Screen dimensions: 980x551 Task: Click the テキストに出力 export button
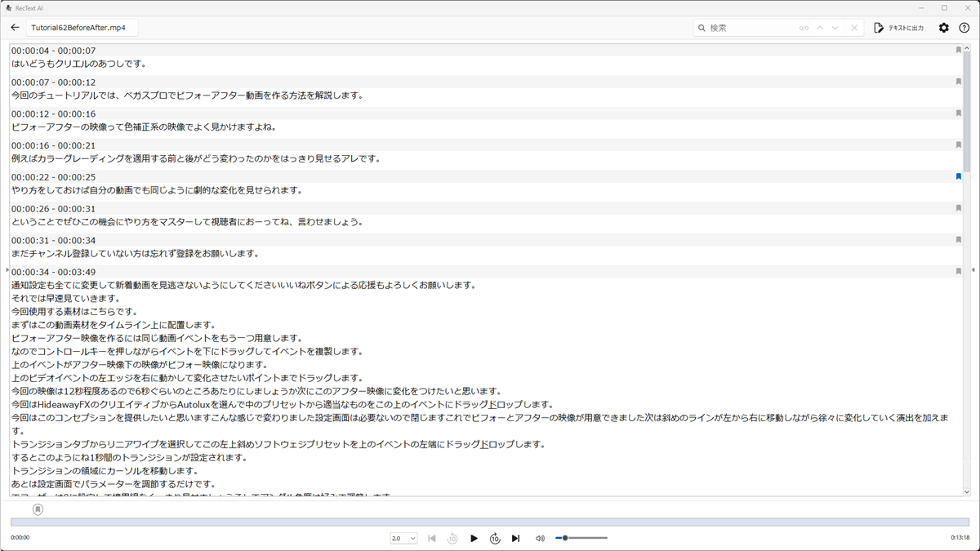coord(898,28)
